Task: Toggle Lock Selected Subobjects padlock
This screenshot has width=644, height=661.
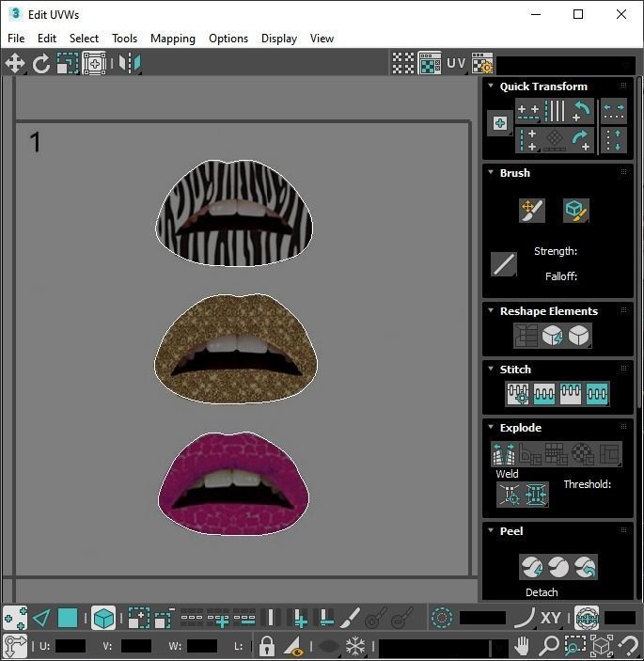Action: [x=266, y=645]
